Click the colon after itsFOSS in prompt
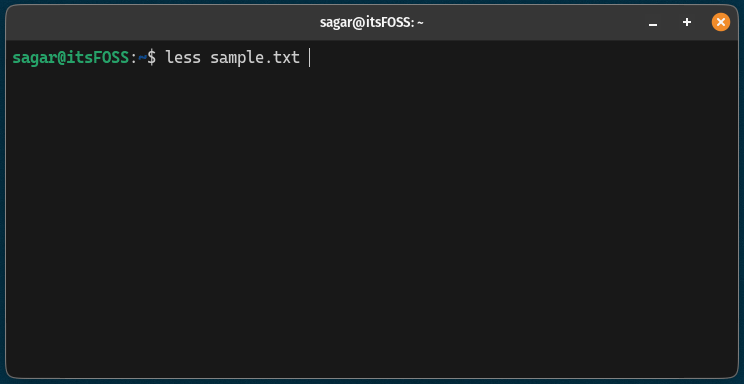This screenshot has height=384, width=744. point(133,58)
